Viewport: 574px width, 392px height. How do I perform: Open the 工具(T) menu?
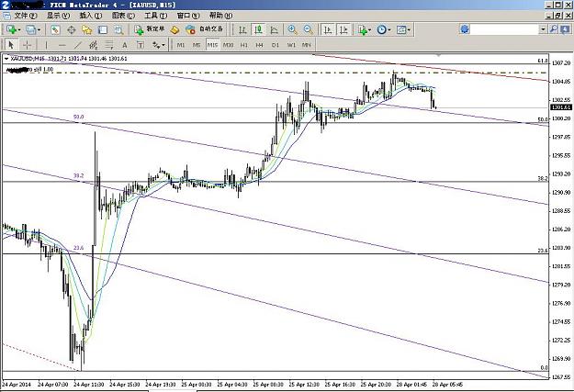click(x=156, y=16)
